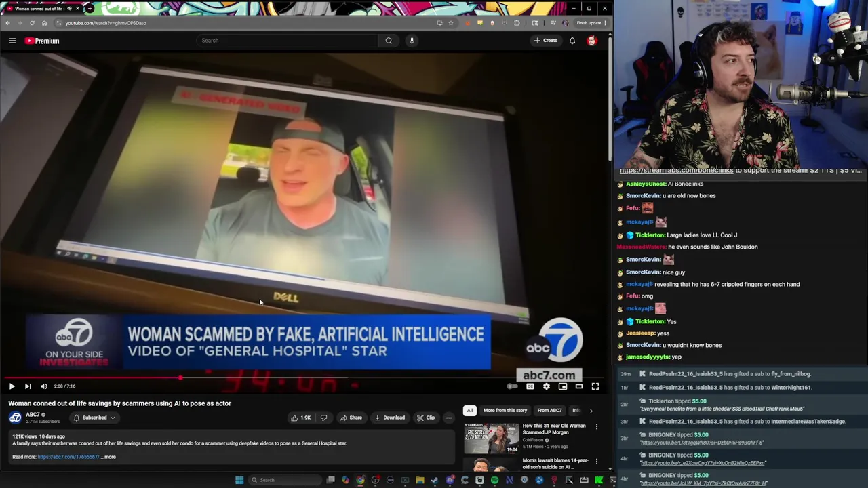
Task: Click the address bar URL
Action: click(x=106, y=23)
